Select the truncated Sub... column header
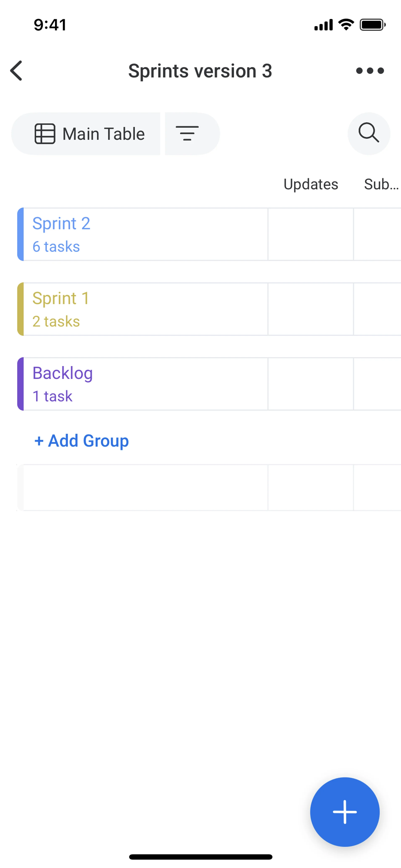The height and width of the screenshot is (868, 401). 381,184
